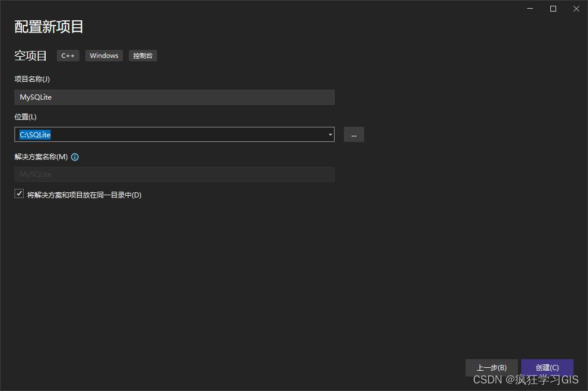Click the 控制台 tag
The height and width of the screenshot is (391, 588).
[143, 56]
